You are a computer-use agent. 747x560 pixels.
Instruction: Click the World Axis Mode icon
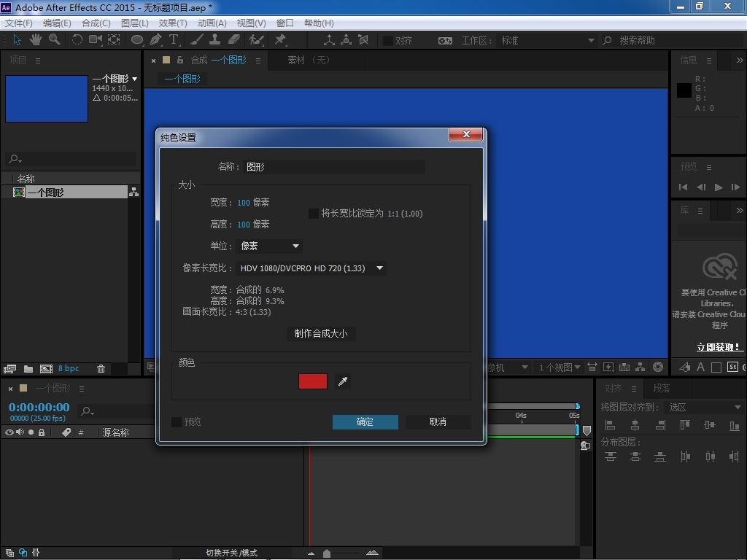coord(347,40)
